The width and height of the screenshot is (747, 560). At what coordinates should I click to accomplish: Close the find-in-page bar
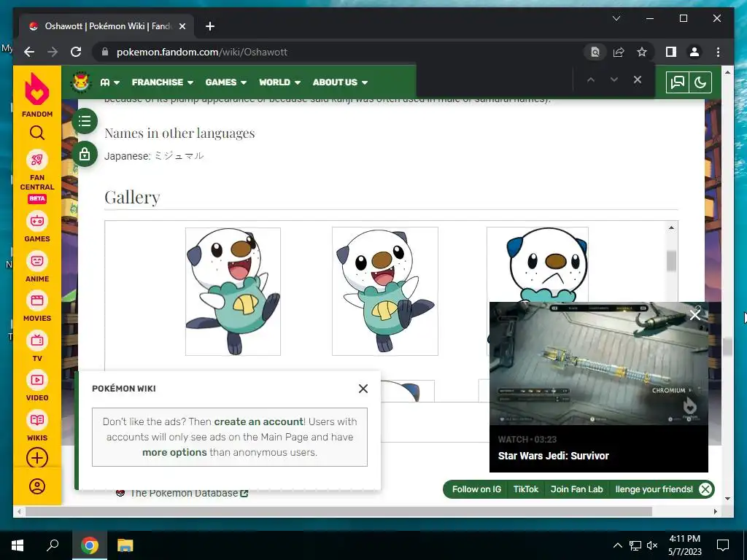point(638,80)
